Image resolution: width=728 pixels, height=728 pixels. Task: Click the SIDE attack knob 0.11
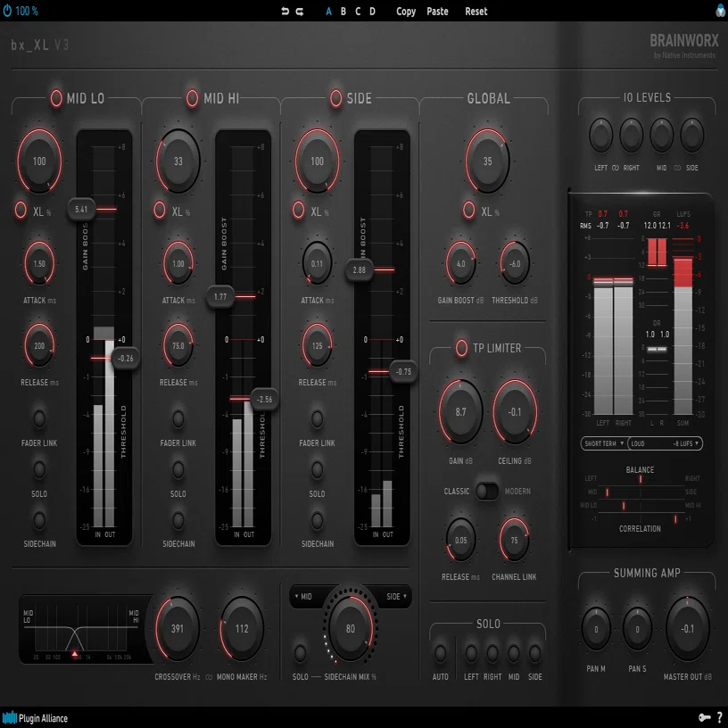(x=317, y=263)
